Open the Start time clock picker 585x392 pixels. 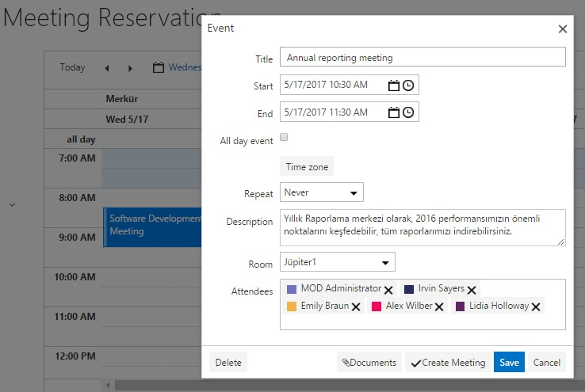coord(408,86)
